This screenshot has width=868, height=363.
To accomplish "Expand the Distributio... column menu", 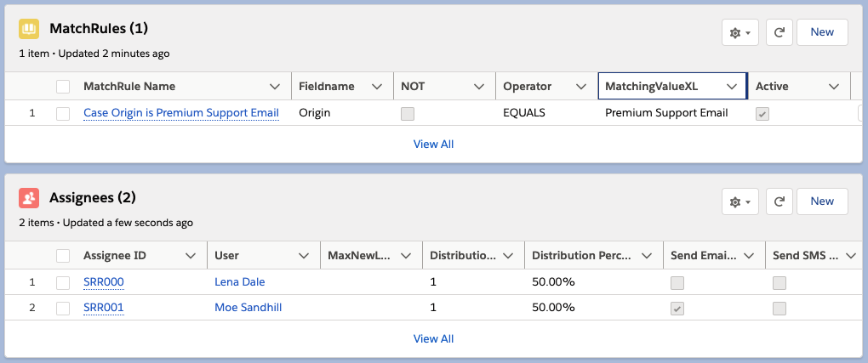I will [508, 256].
